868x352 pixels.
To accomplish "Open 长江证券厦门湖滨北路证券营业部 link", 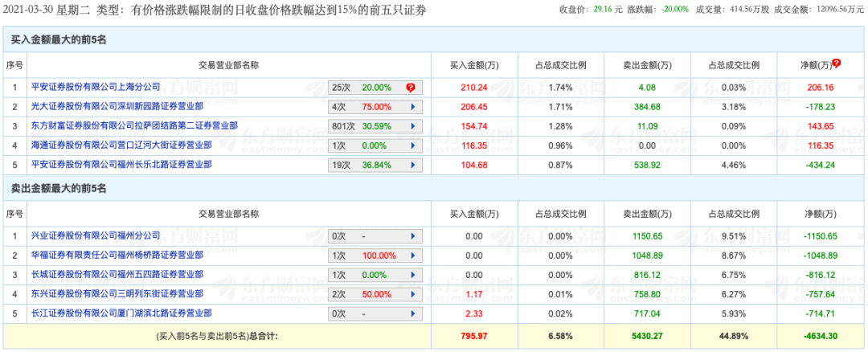I will pos(121,313).
